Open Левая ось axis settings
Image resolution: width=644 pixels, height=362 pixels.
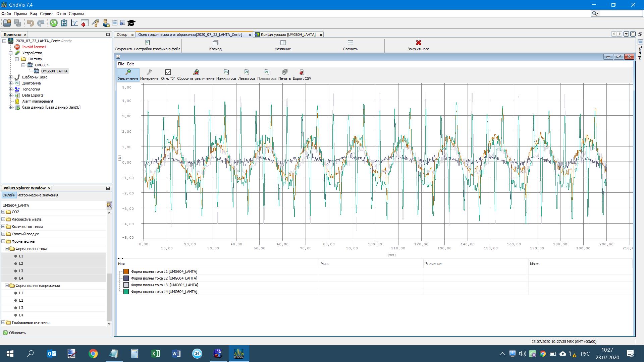247,74
